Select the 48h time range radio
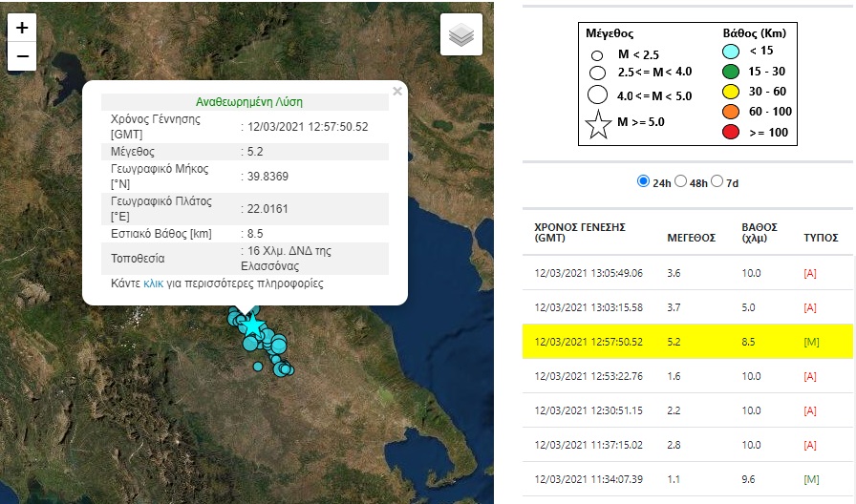 pyautogui.click(x=681, y=181)
